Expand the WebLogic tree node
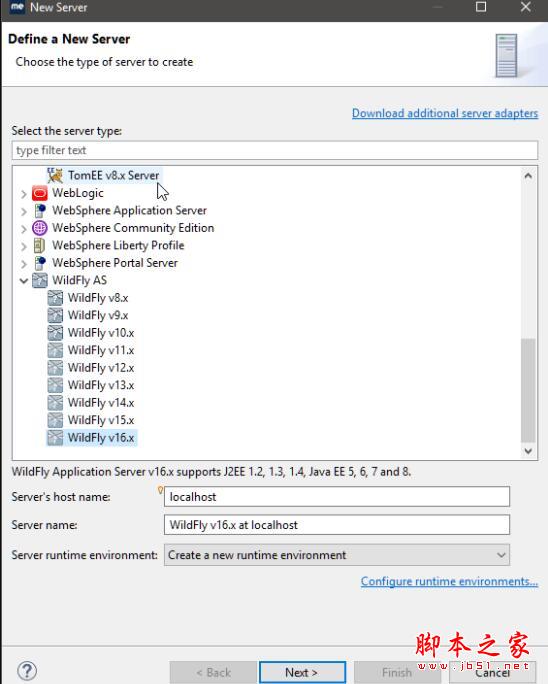Screen dimensions: 548x684 point(24,194)
